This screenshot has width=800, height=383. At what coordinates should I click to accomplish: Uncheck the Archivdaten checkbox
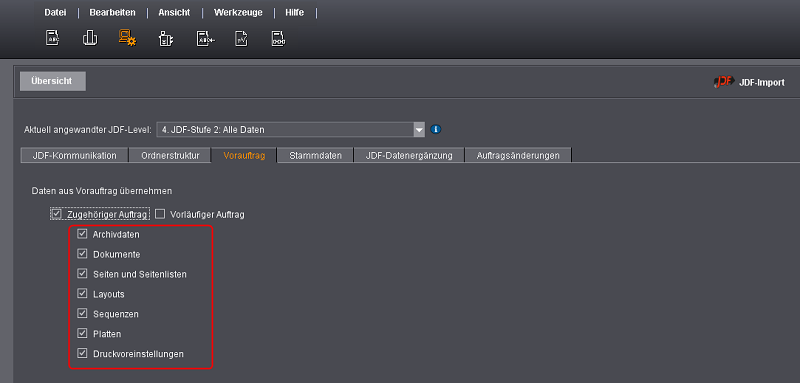(82, 234)
